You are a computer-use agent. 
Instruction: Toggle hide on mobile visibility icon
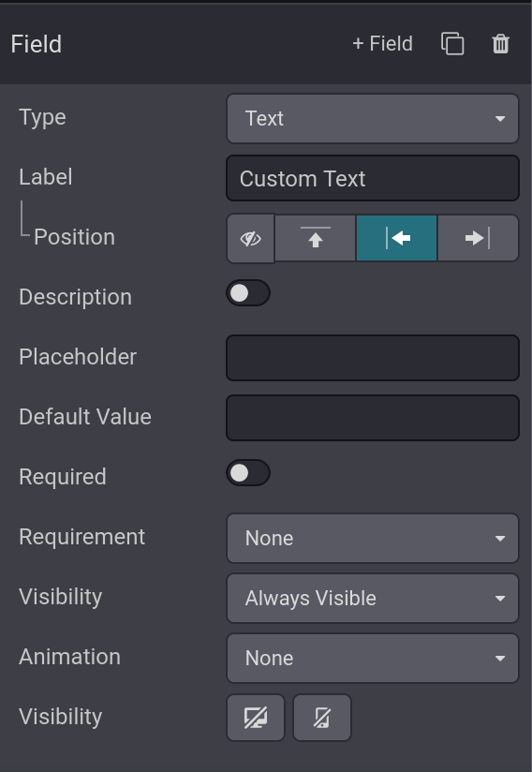pos(322,718)
